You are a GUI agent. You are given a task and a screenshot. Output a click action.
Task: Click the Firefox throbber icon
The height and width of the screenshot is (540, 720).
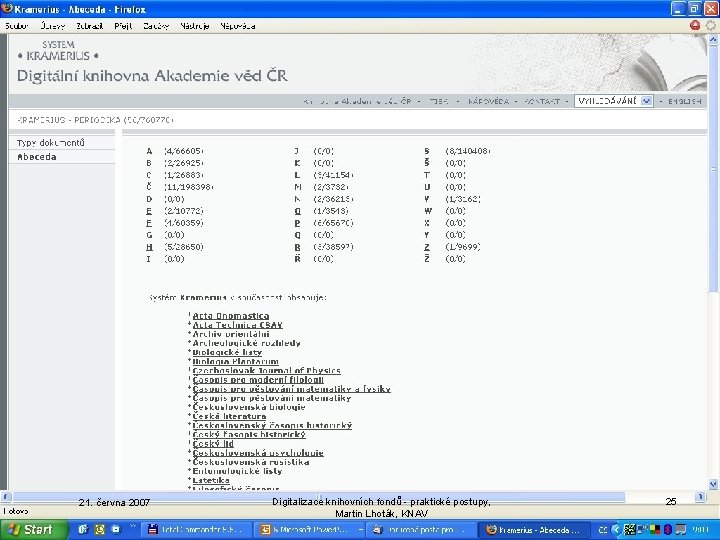710,25
